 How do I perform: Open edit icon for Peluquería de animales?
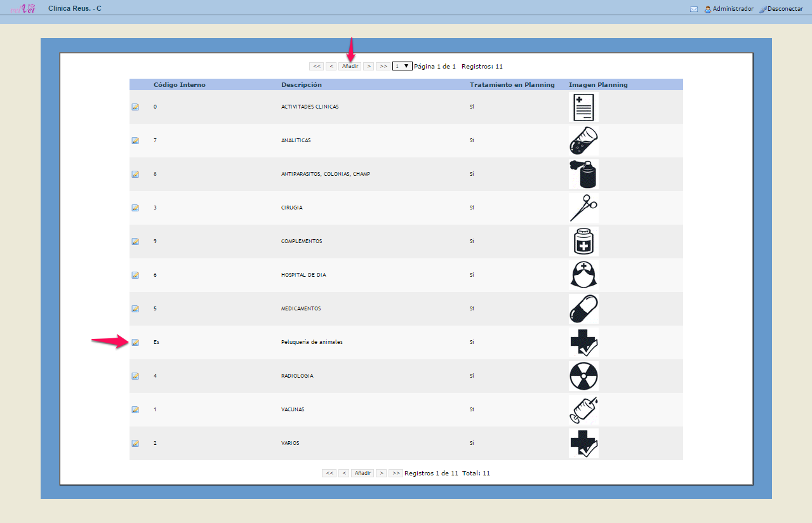(135, 343)
